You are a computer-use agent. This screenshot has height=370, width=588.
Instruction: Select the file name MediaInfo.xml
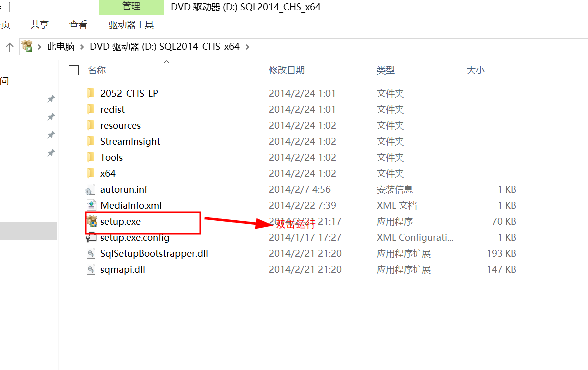click(131, 205)
